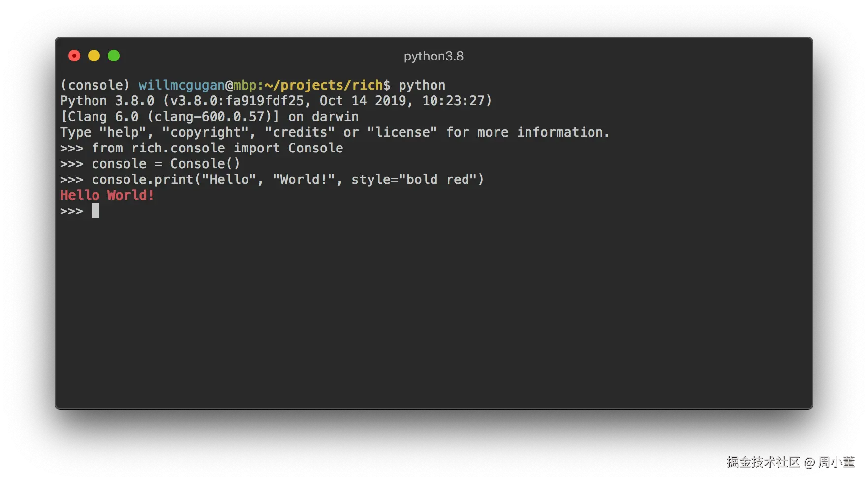Click the red close window button

click(74, 56)
